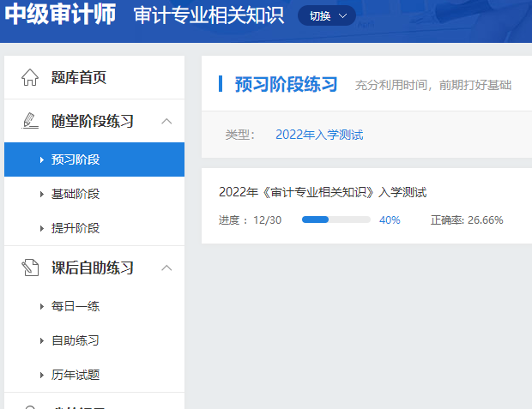
Task: Collapse the 随堂阶段练习 section chevron
Action: pyautogui.click(x=166, y=121)
